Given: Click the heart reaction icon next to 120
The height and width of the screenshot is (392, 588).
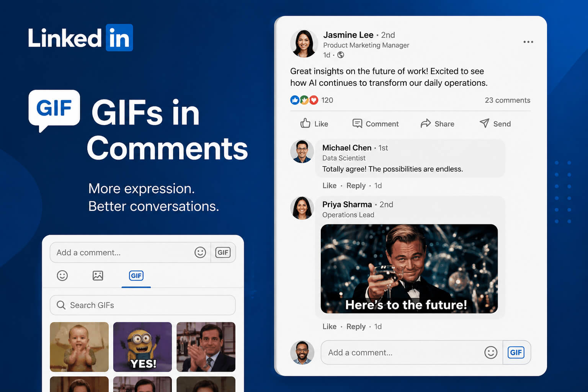Looking at the screenshot, I should [x=314, y=100].
